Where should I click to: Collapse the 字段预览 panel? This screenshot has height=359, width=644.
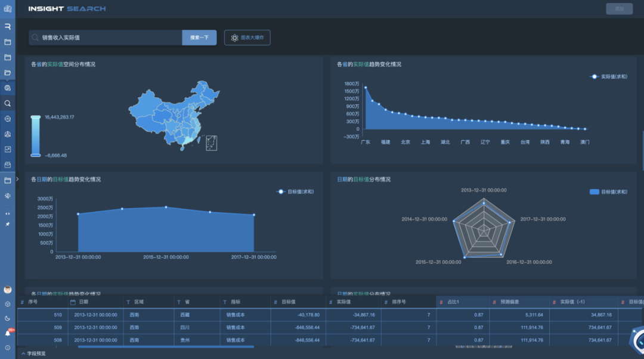pyautogui.click(x=33, y=354)
